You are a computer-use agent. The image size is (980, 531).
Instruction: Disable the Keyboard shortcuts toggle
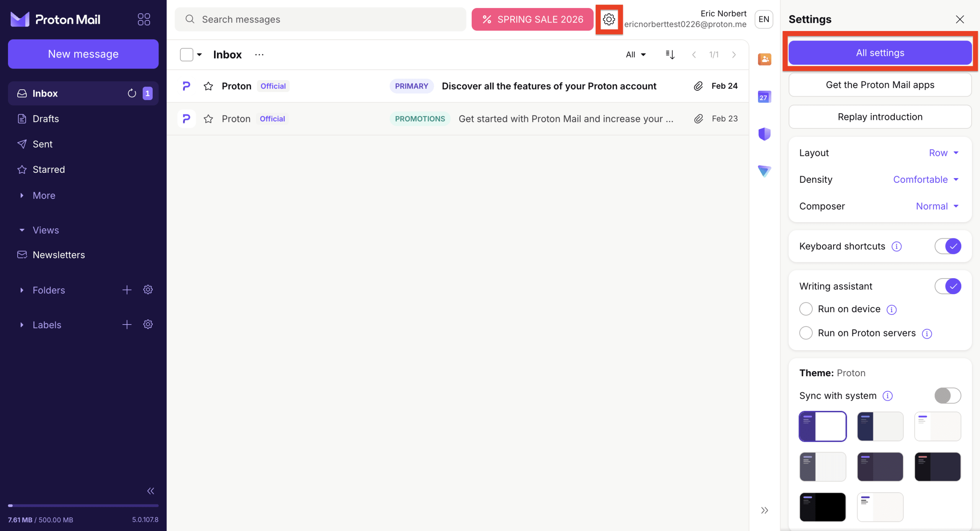(947, 246)
